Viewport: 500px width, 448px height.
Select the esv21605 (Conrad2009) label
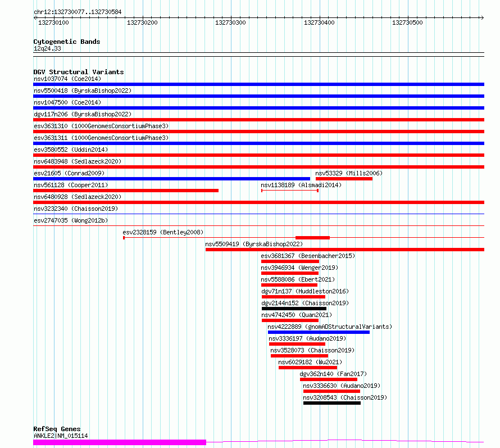tap(69, 173)
